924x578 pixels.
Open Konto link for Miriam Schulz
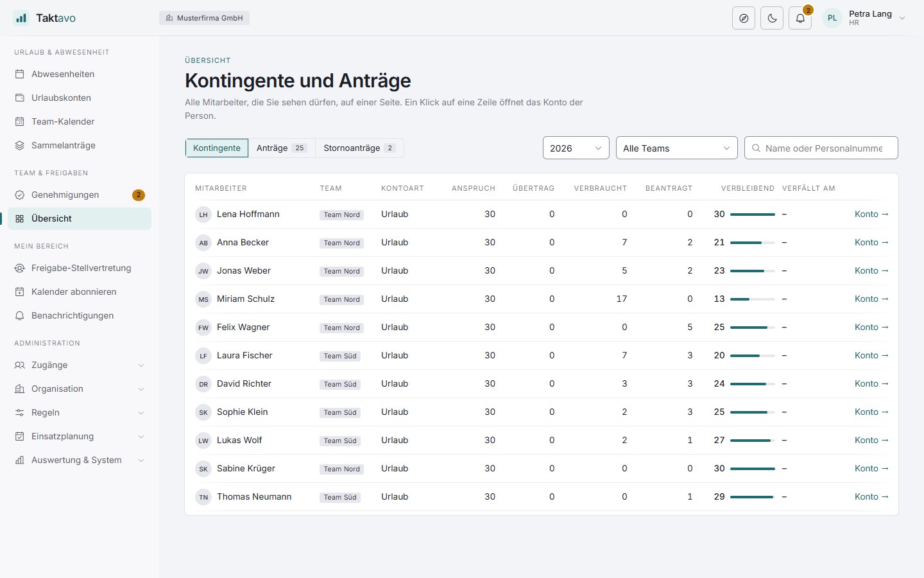[x=871, y=299]
